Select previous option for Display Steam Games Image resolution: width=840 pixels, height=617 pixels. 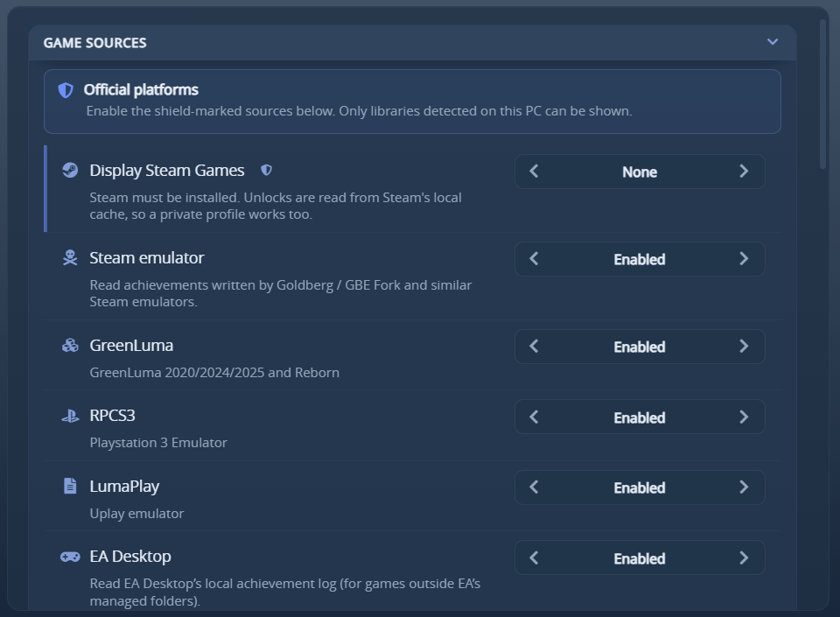(x=534, y=172)
